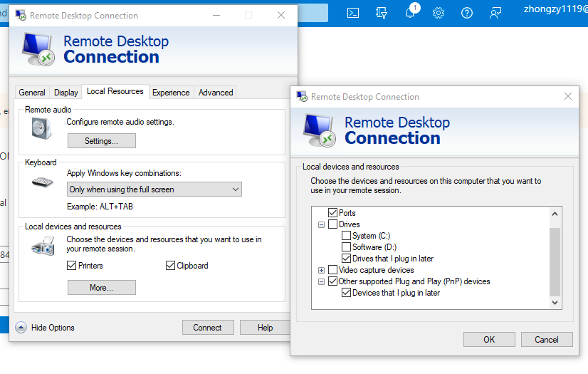588x374 pixels.
Task: Uncheck the Clipboard checkbox
Action: pyautogui.click(x=170, y=266)
